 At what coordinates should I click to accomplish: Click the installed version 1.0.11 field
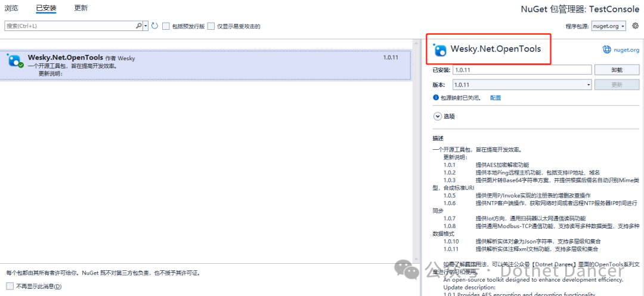pos(522,70)
